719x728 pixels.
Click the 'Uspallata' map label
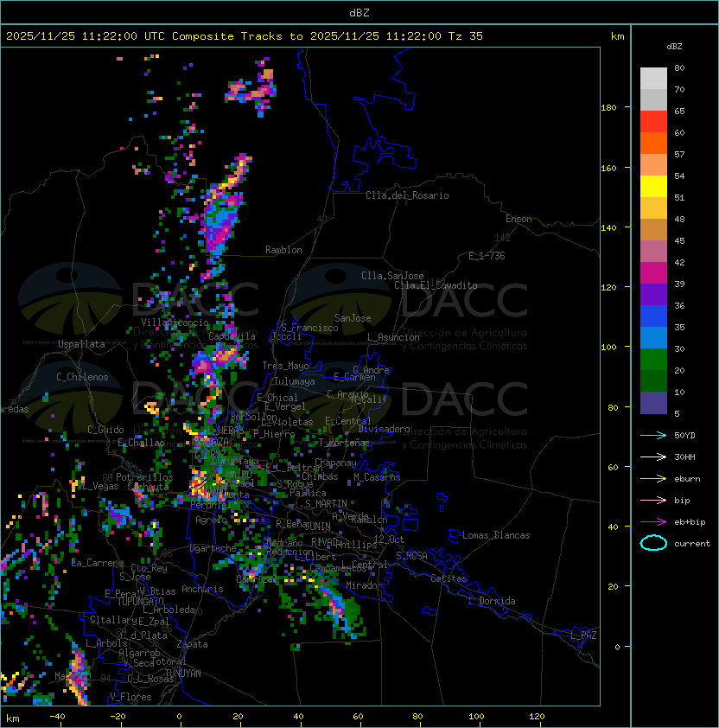coord(81,344)
